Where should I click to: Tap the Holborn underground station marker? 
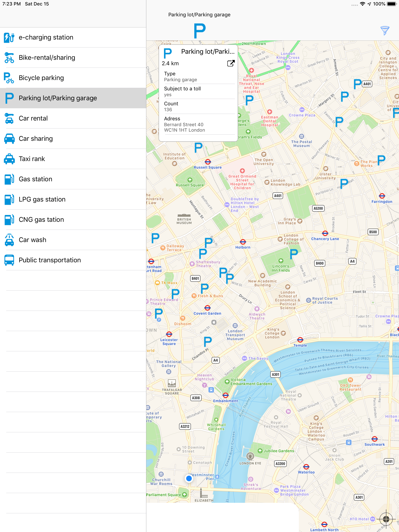243,242
